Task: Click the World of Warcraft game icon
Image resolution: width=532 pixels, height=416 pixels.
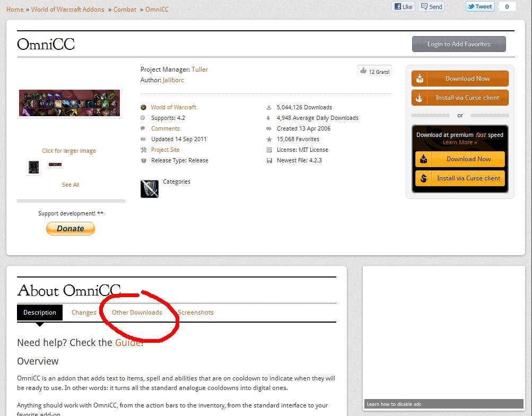Action: (143, 107)
